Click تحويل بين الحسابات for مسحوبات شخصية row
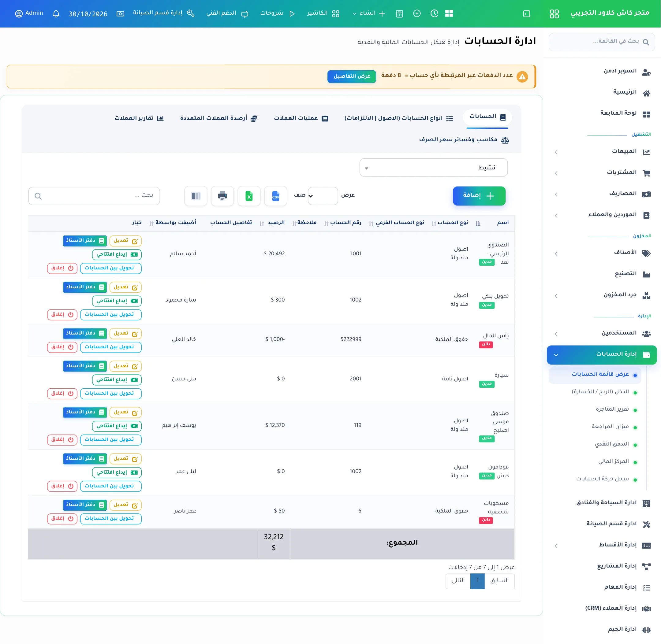 (111, 519)
